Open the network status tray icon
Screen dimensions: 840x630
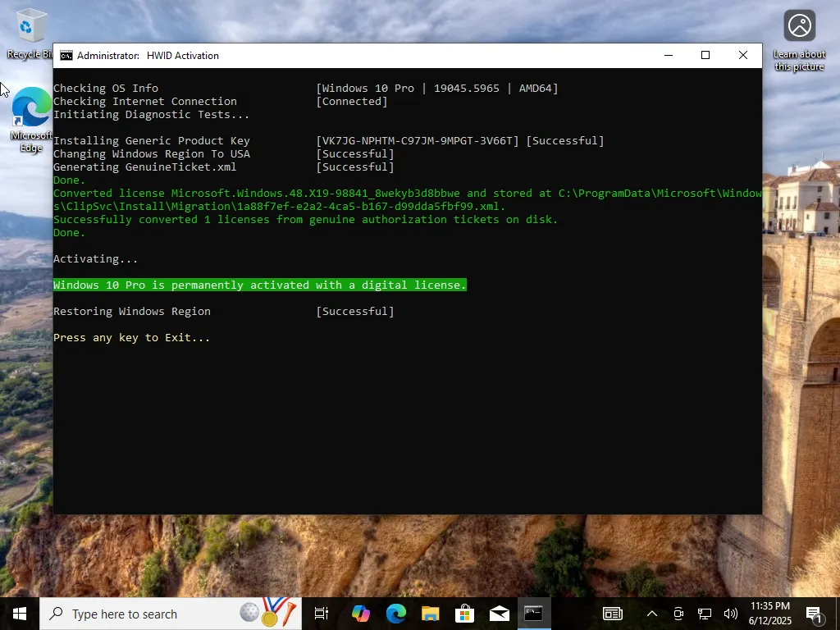point(704,614)
